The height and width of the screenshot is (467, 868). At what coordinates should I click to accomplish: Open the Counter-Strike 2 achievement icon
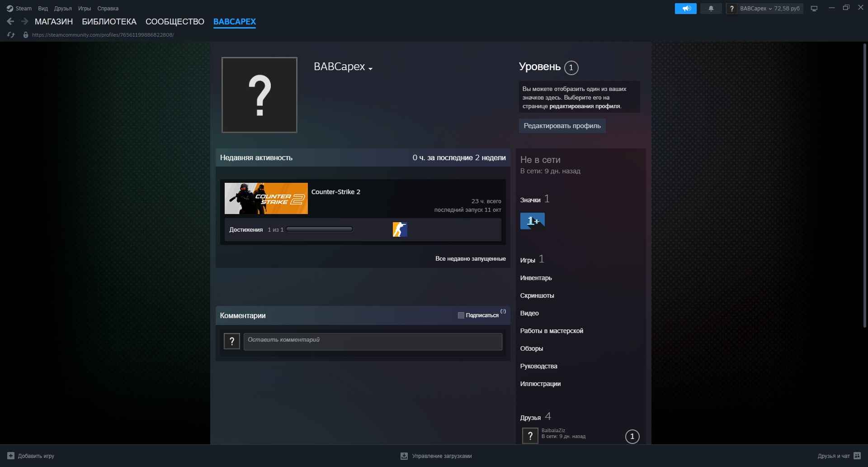tap(400, 229)
